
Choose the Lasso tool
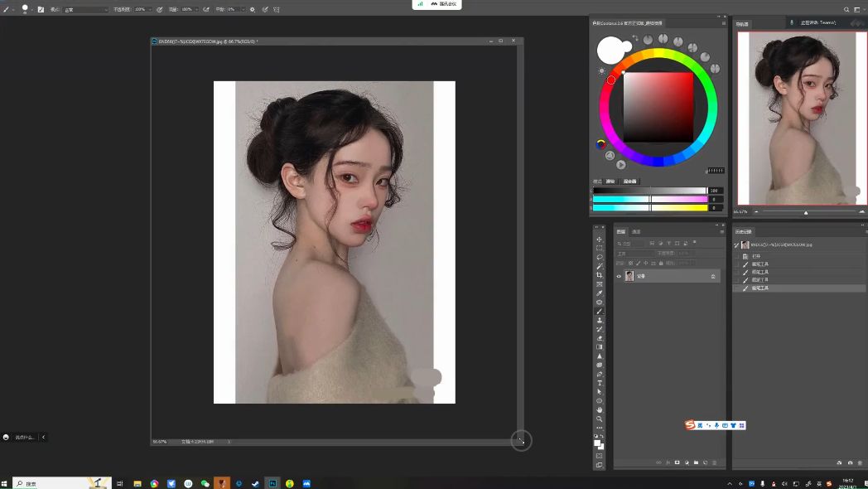(599, 257)
